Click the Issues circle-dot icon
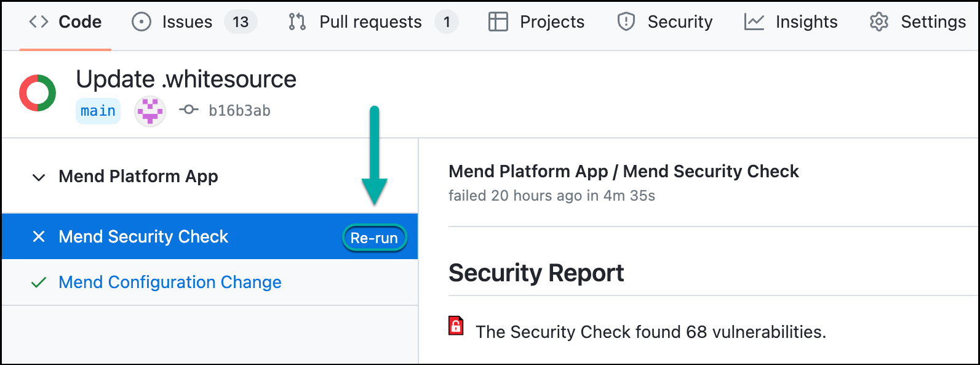This screenshot has width=980, height=365. (x=141, y=22)
